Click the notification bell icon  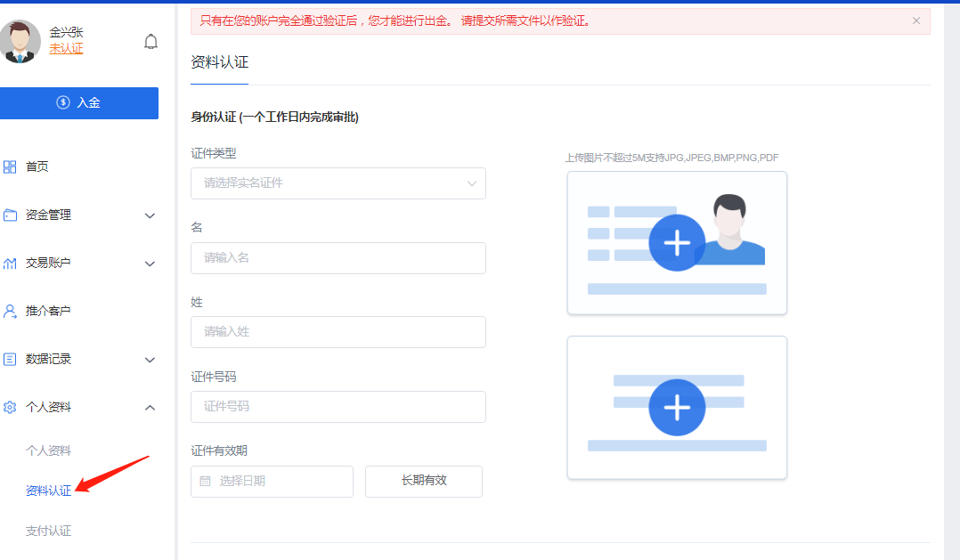pyautogui.click(x=151, y=42)
